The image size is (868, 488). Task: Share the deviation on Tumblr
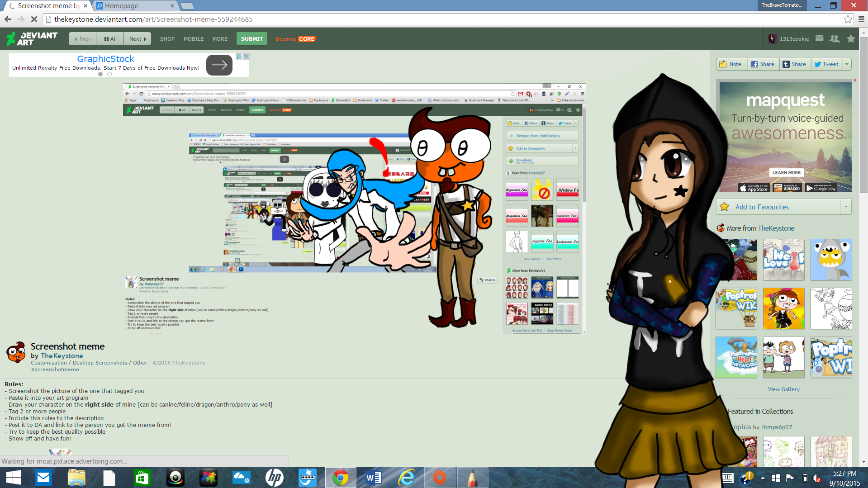(x=795, y=64)
